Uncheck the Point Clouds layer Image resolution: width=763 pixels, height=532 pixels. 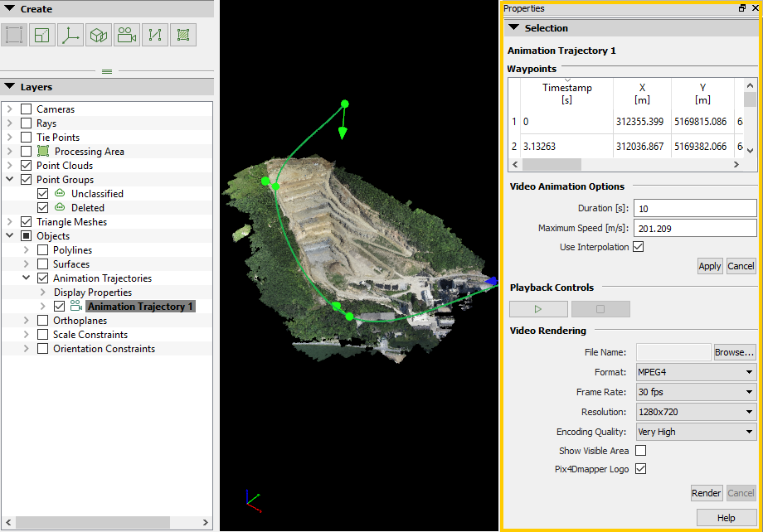click(x=27, y=166)
